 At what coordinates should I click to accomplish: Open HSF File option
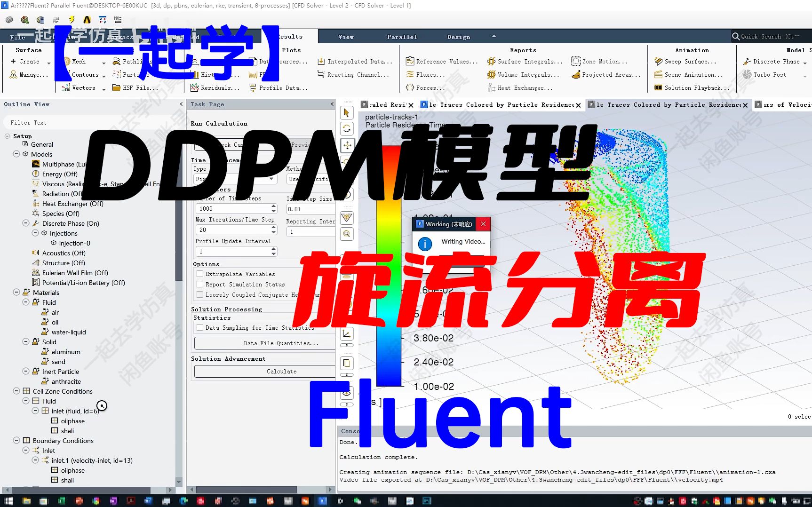point(135,88)
